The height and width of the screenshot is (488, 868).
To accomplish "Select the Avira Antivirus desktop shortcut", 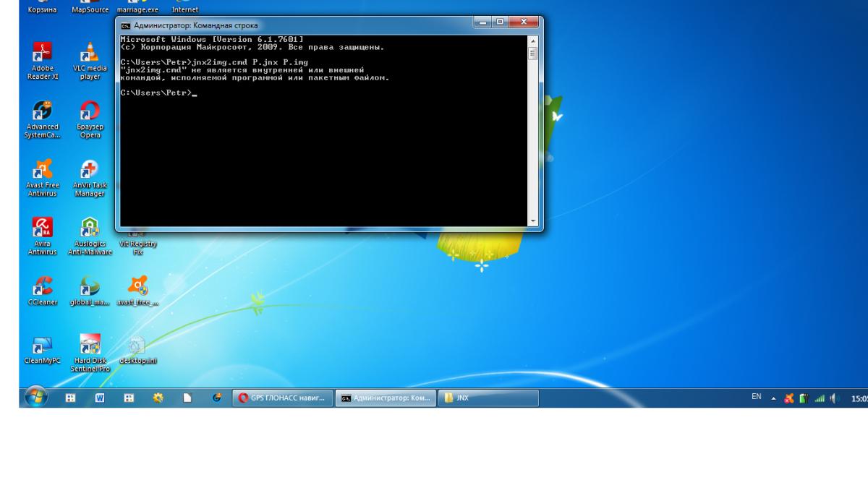I will coord(42,229).
